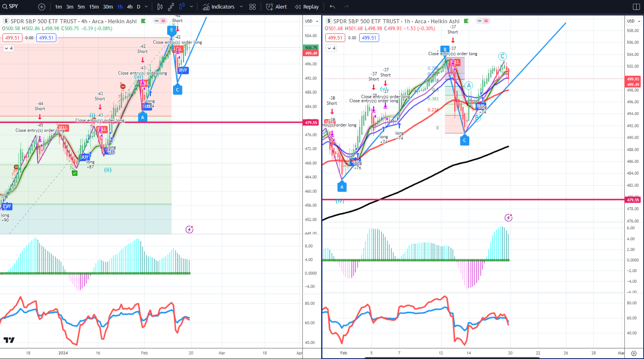Click the green checkmark marker on the 4h chart
The image size is (644, 359).
(75, 173)
